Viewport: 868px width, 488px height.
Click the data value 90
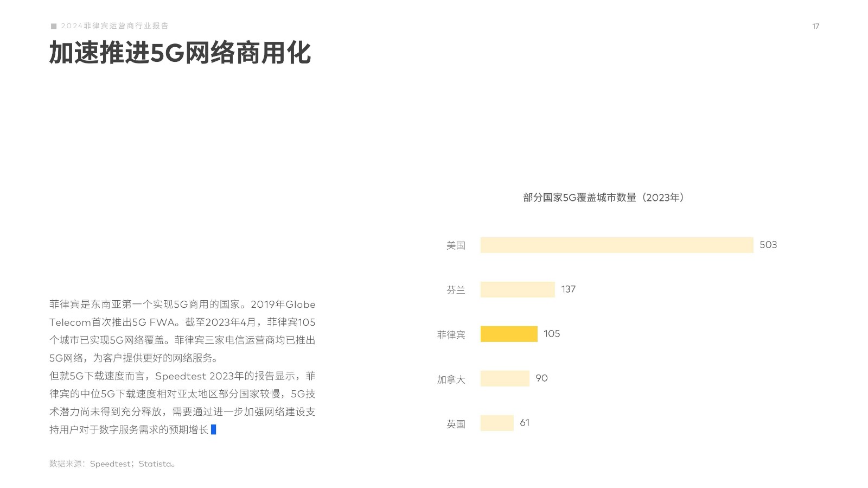(x=541, y=378)
